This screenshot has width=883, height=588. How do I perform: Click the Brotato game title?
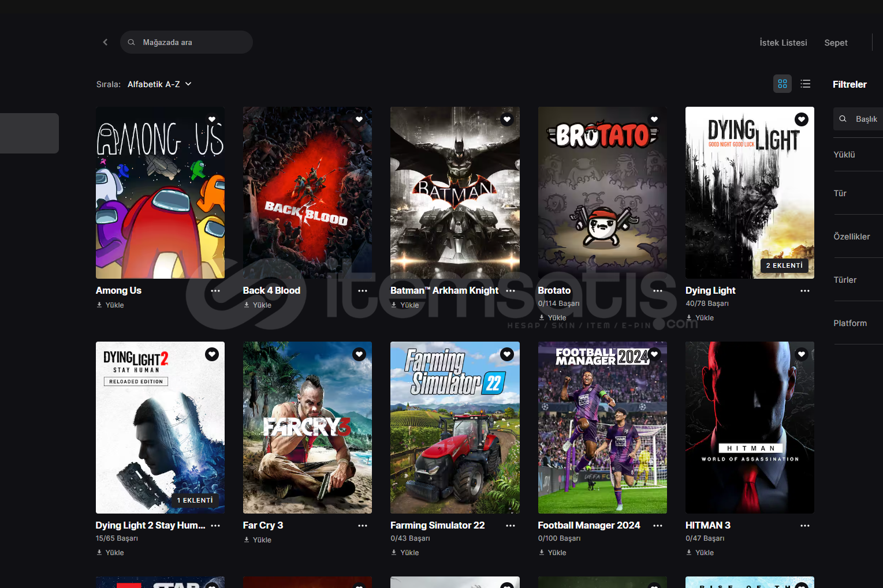[554, 291]
